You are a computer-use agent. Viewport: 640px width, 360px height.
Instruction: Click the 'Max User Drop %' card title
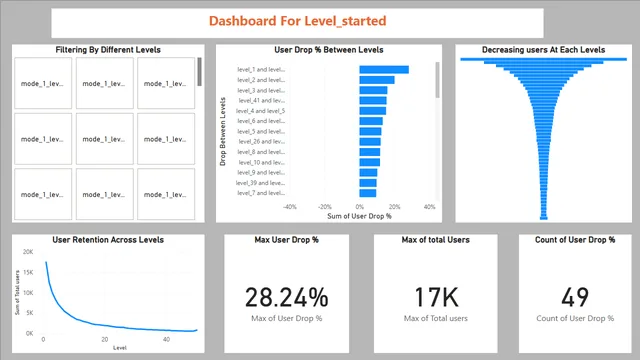[x=287, y=240]
